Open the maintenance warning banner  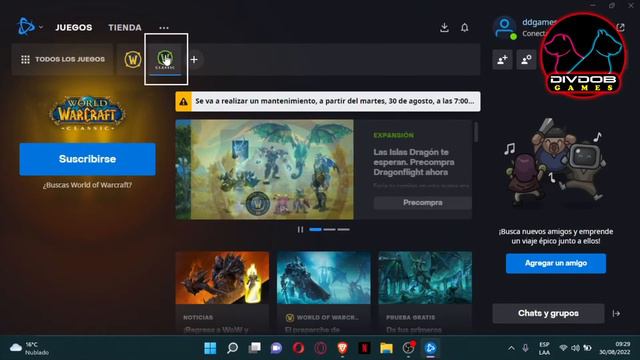(x=328, y=101)
